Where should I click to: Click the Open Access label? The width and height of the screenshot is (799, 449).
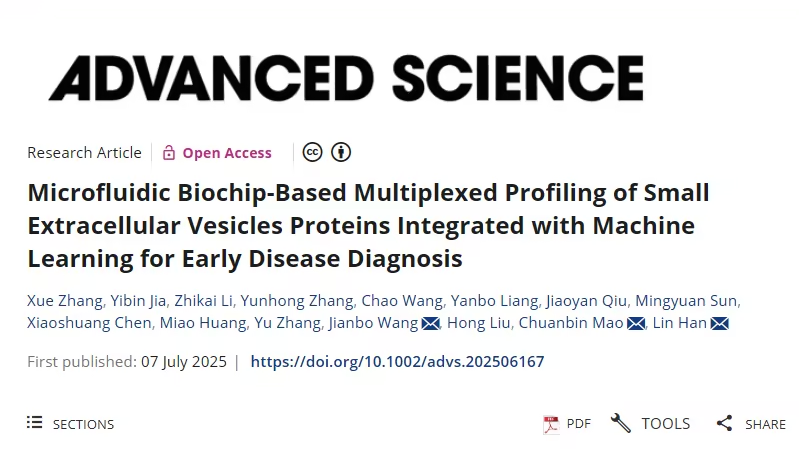point(227,152)
